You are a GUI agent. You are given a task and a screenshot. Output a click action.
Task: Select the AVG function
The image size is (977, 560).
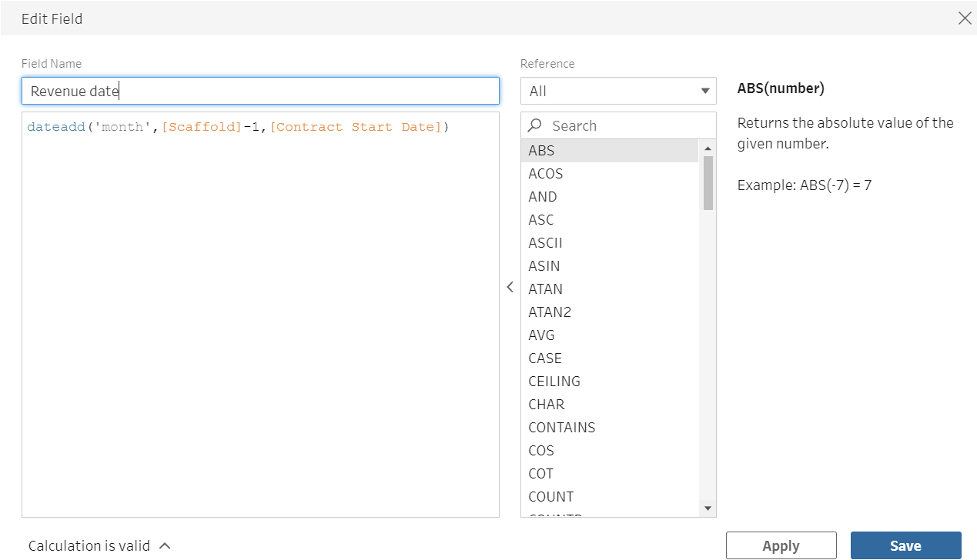coord(541,335)
